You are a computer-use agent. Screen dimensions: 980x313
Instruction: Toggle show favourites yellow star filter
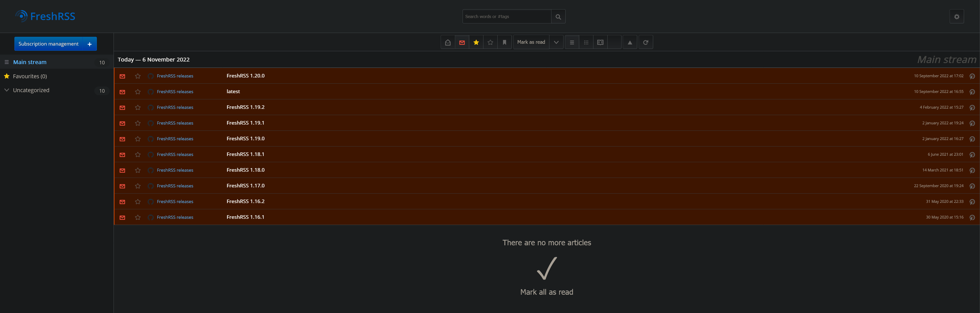[x=476, y=42]
